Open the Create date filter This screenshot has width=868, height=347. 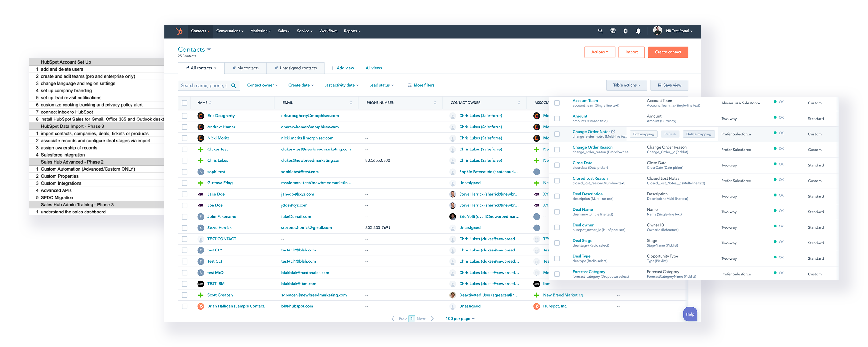pos(301,85)
